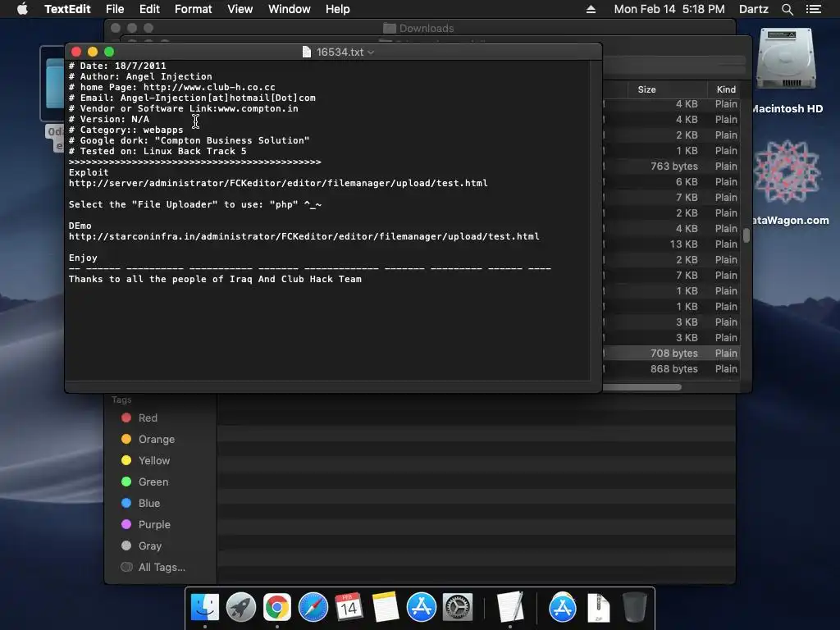840x630 pixels.
Task: Open Spotlight search in menu bar
Action: pyautogui.click(x=787, y=9)
